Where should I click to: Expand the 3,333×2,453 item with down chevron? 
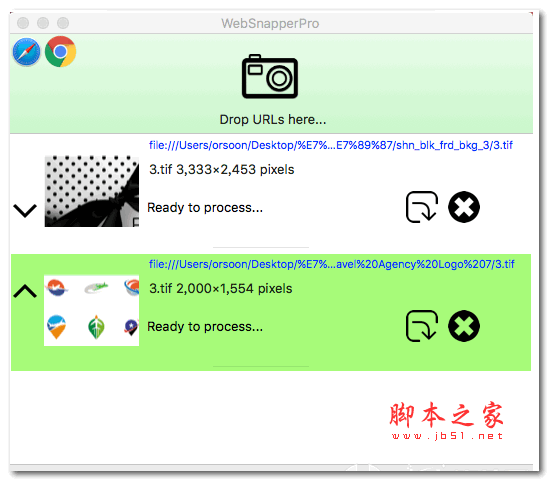pos(25,210)
